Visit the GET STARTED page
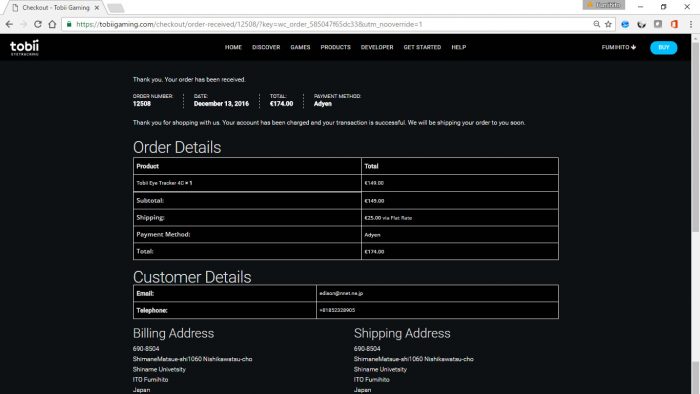Viewport: 700px width, 394px height. pos(422,47)
